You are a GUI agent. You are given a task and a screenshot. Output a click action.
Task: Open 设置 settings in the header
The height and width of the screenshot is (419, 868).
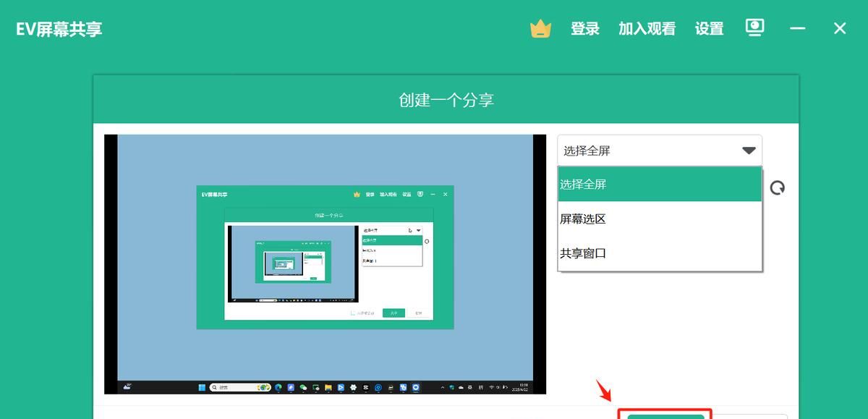tap(710, 29)
